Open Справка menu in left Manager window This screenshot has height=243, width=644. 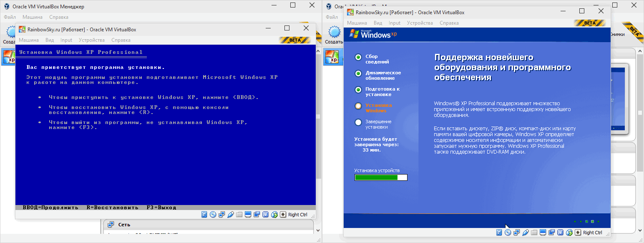(x=59, y=17)
